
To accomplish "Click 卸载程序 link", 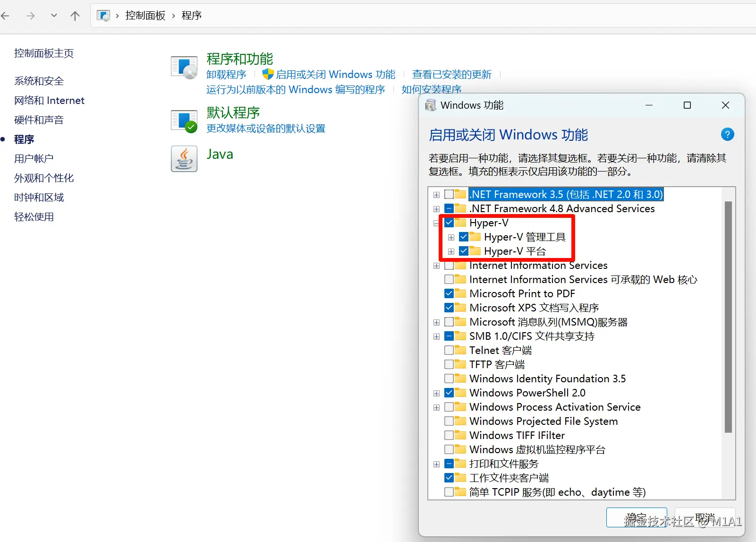I will (226, 75).
